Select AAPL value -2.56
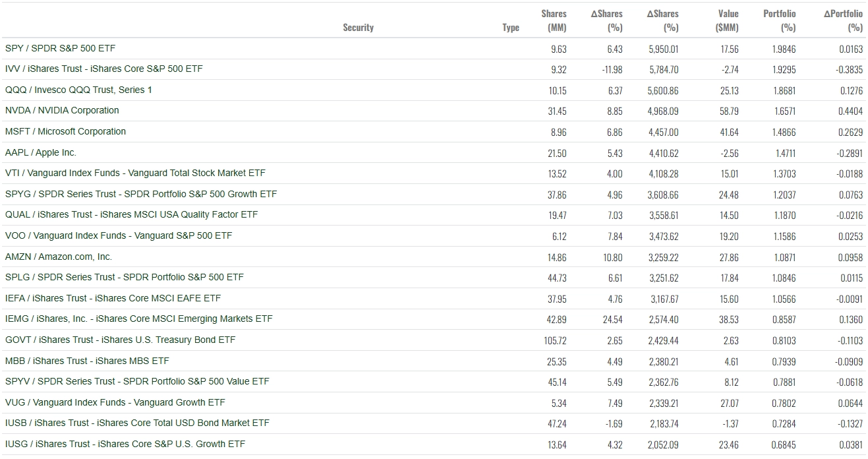 pos(730,153)
